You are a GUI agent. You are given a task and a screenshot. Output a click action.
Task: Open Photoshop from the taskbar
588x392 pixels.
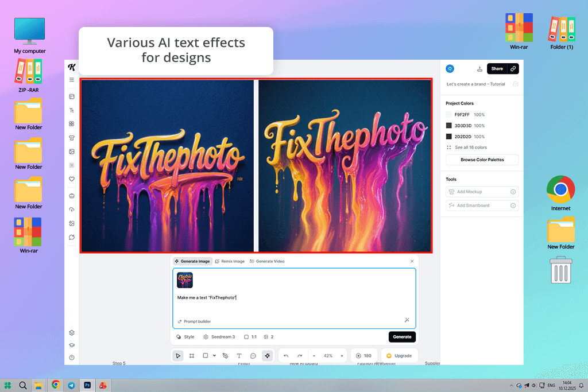pyautogui.click(x=87, y=385)
